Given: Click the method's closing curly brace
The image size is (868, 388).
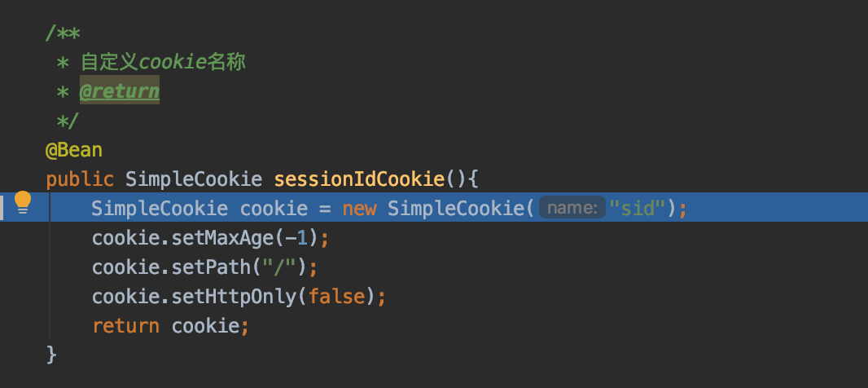Looking at the screenshot, I should [51, 355].
